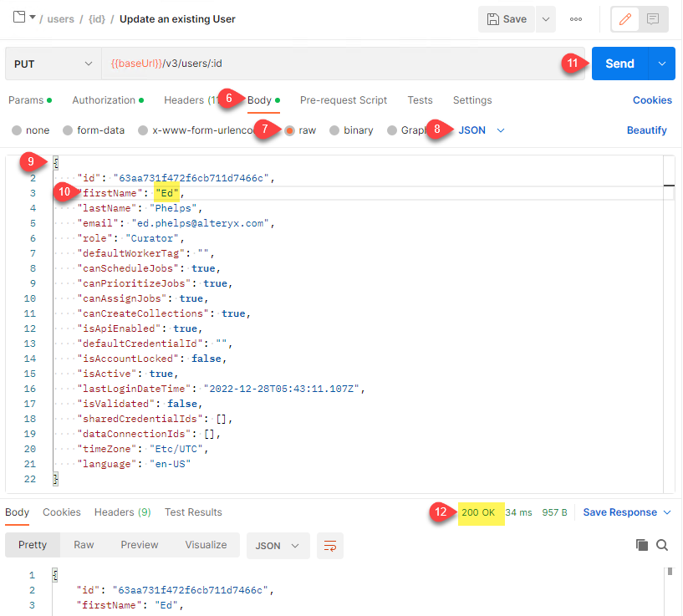Switch to the Tests tab

420,99
